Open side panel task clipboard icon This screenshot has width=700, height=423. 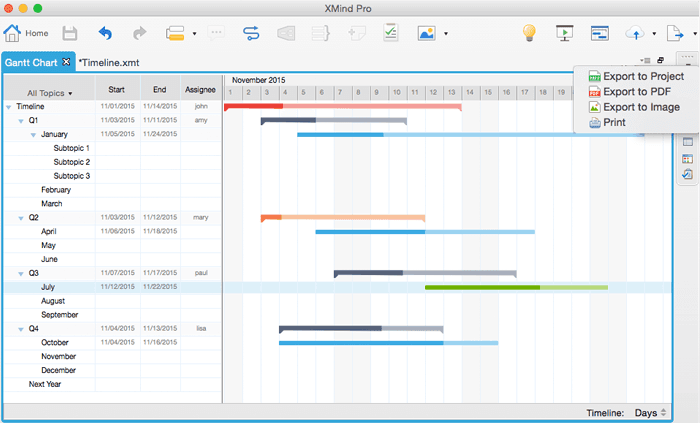pyautogui.click(x=688, y=174)
